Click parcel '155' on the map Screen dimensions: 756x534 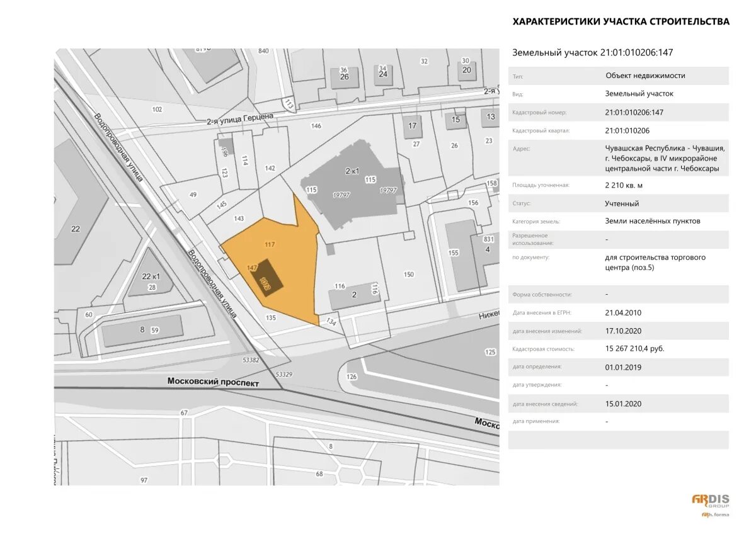coord(453,253)
